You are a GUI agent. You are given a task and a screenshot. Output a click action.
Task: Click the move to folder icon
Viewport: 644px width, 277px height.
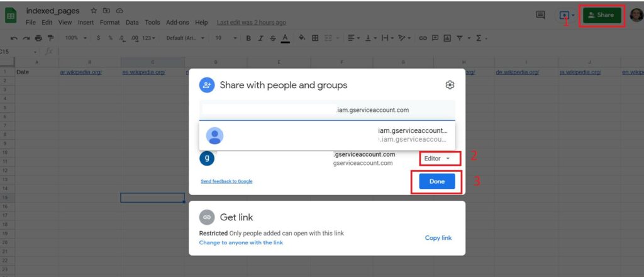click(x=106, y=11)
